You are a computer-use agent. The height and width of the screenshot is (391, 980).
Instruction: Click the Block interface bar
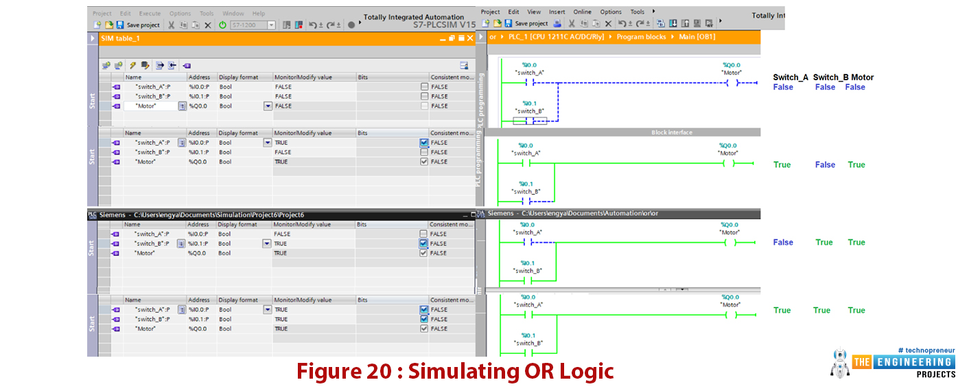(x=623, y=132)
